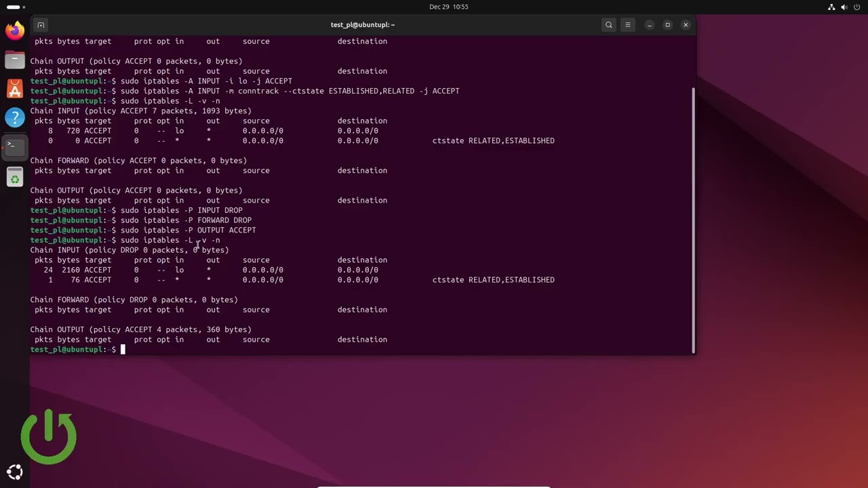Open the Help icon in dock
Viewport: 868px width, 488px height.
[15, 118]
